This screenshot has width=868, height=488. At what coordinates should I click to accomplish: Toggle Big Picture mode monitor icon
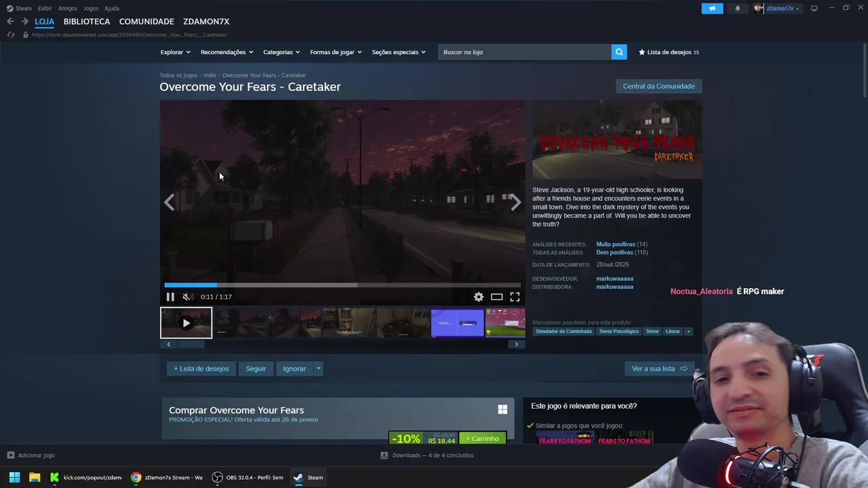[x=814, y=8]
